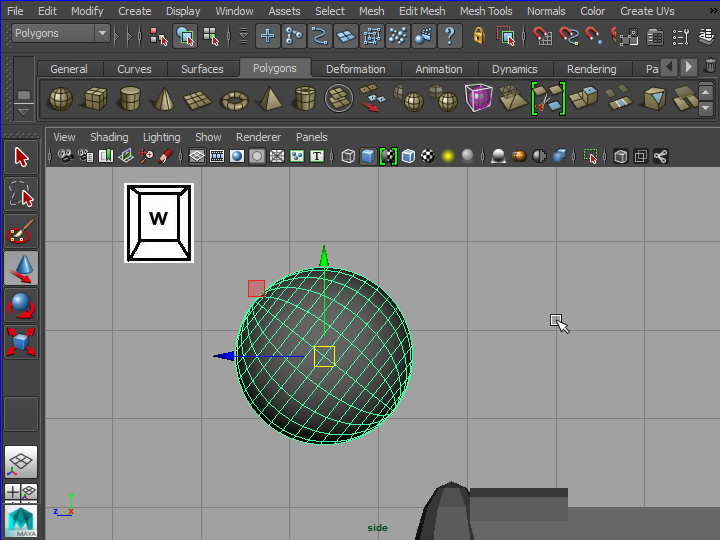Select the Lasso select tool
The width and height of the screenshot is (720, 540).
[21, 194]
